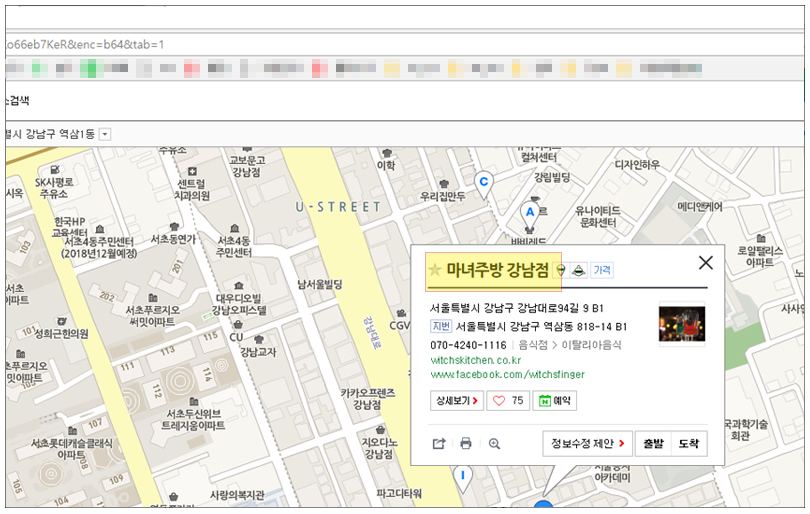Click the U-STREET map label
The image size is (810, 514).
click(338, 207)
